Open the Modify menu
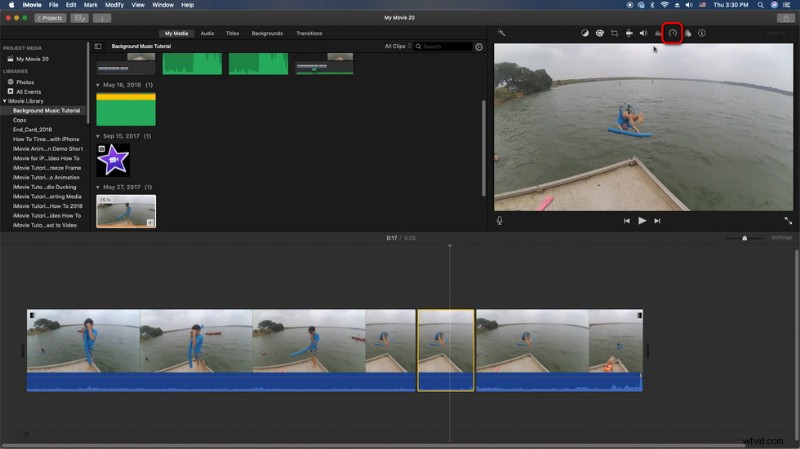This screenshot has height=449, width=800. coord(114,5)
